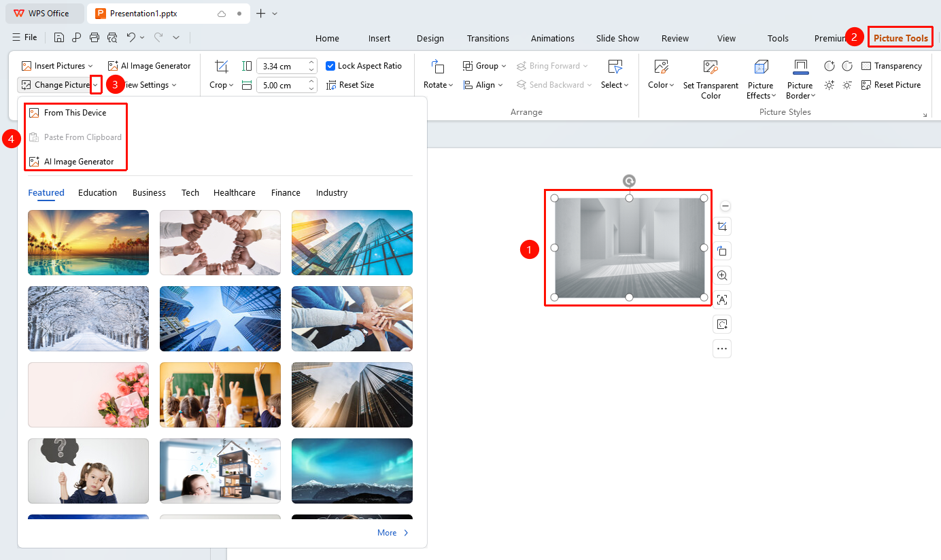
Task: Open Print Preview from quick access toolbar
Action: pyautogui.click(x=112, y=38)
